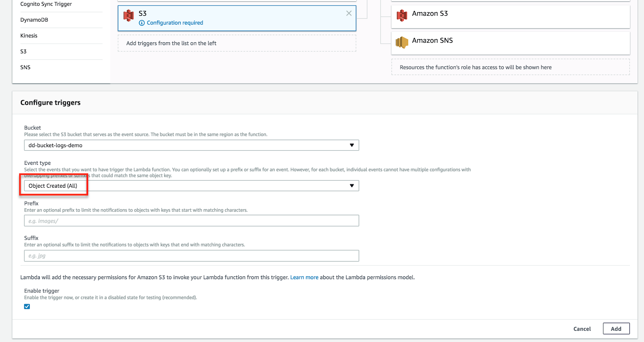
Task: Select S3 in the left trigger list
Action: (23, 52)
